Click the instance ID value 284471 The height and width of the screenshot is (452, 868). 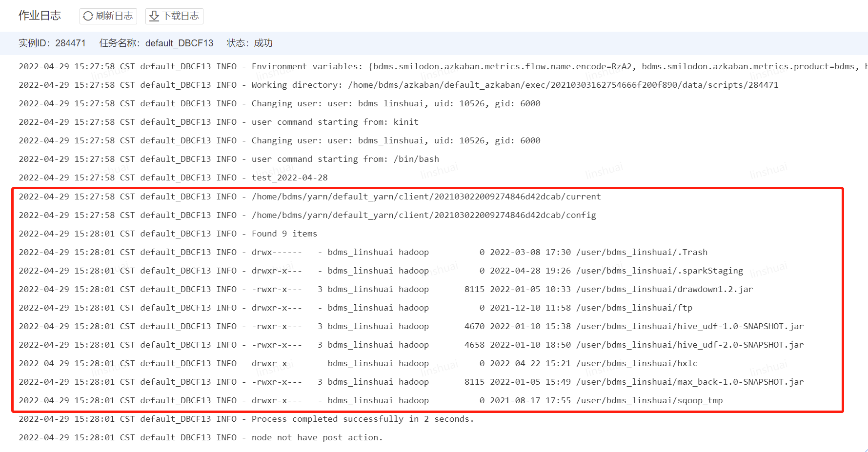click(x=71, y=43)
